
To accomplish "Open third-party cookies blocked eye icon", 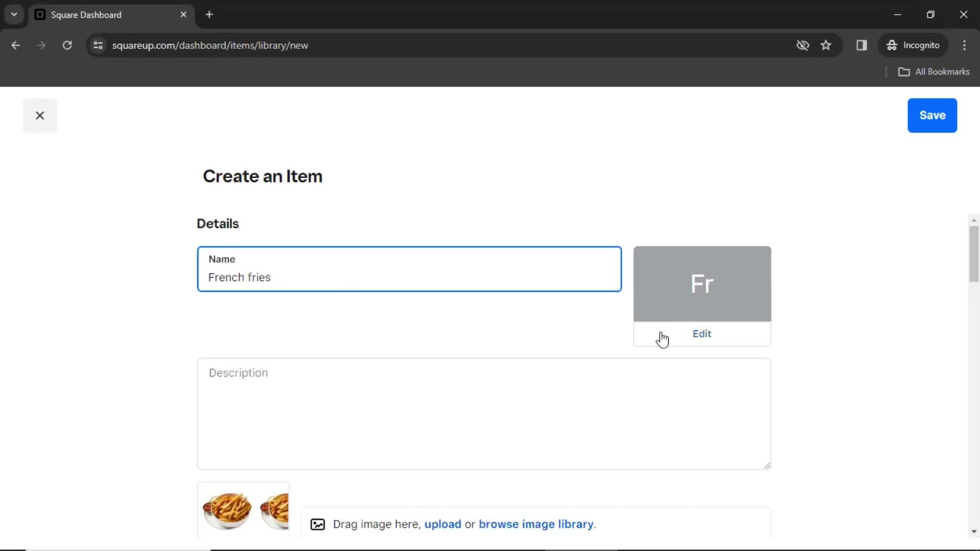I will 802,45.
